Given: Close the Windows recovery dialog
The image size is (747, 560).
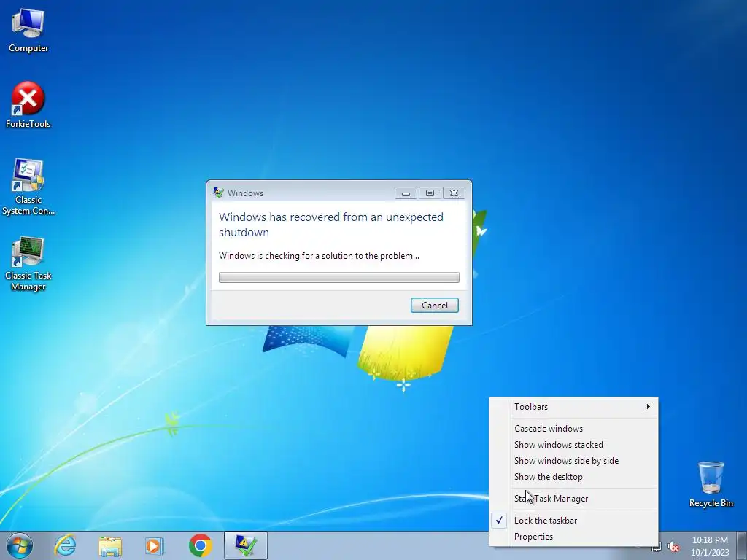Looking at the screenshot, I should [x=454, y=192].
